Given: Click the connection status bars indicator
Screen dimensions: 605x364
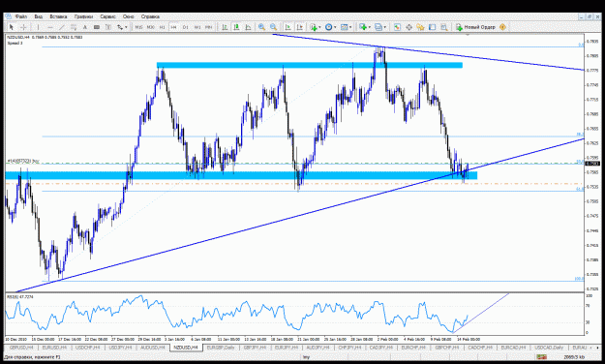Looking at the screenshot, I should point(542,356).
